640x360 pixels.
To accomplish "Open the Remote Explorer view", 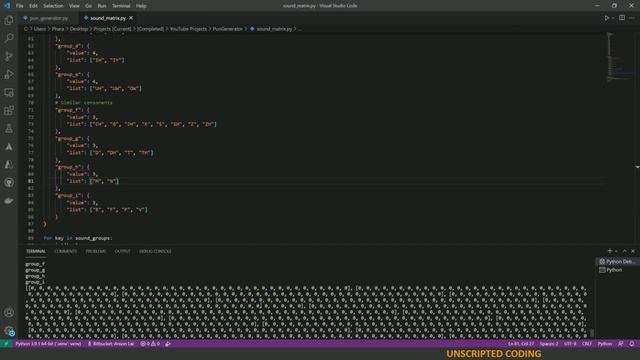I will pos(9,93).
